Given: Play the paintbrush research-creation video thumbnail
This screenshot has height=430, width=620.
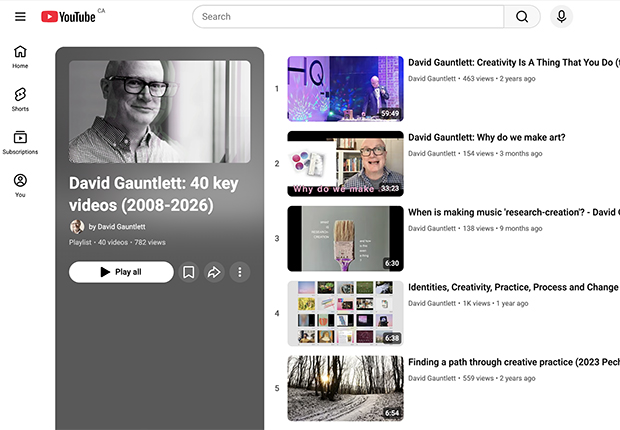Looking at the screenshot, I should [x=345, y=238].
